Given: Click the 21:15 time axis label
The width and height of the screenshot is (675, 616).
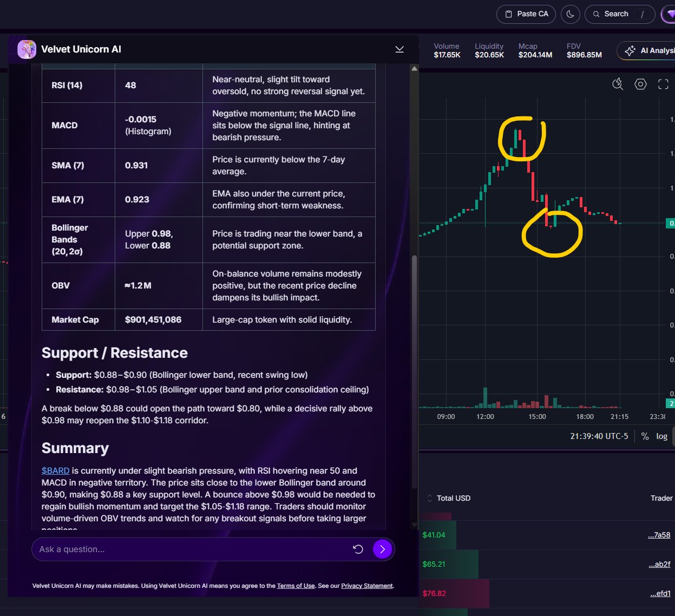Looking at the screenshot, I should point(619,416).
